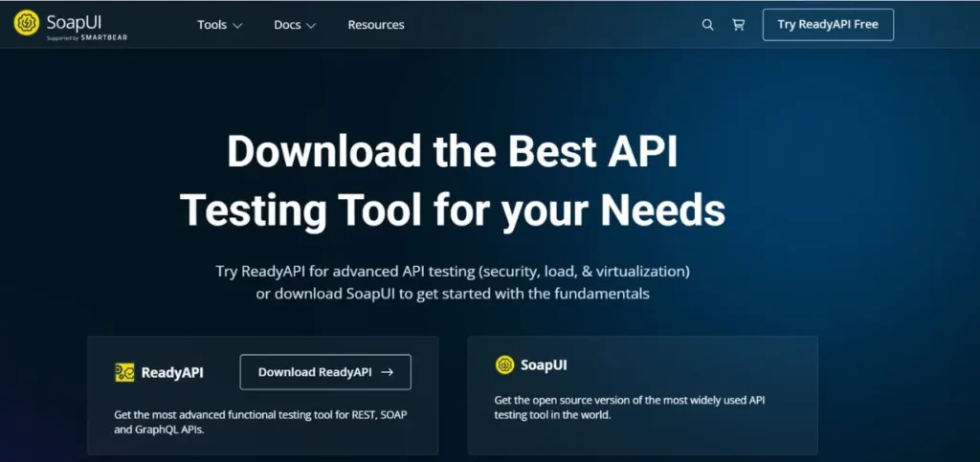Click the 'Download the Best API' headline
Image resolution: width=980 pixels, height=462 pixels.
tap(453, 152)
